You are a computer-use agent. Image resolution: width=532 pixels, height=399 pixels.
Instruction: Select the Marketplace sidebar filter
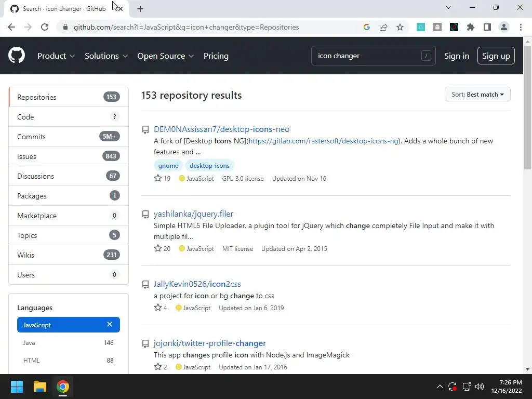[x=69, y=216]
